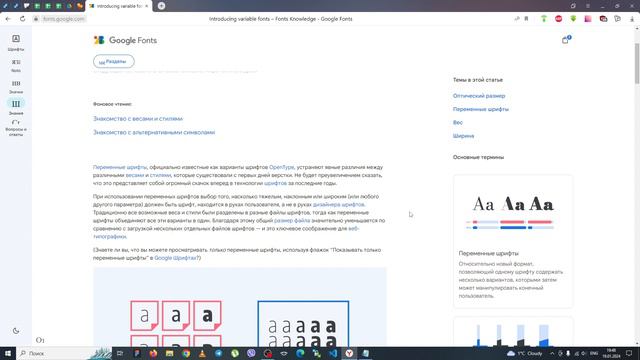Click the variable fonts illustration image
The width and height of the screenshot is (640, 360).
(x=240, y=308)
